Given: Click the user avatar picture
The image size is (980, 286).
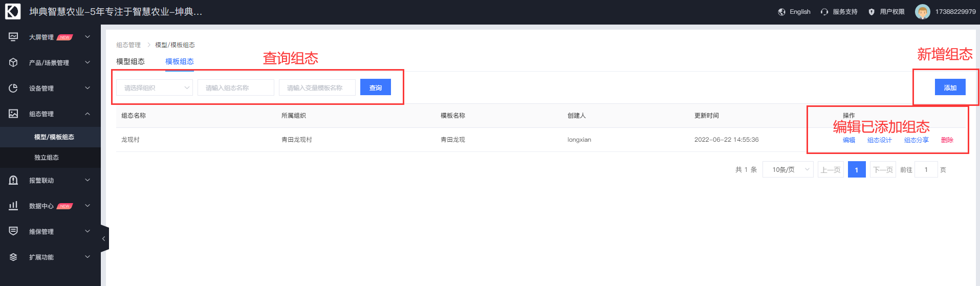Looking at the screenshot, I should tap(922, 12).
